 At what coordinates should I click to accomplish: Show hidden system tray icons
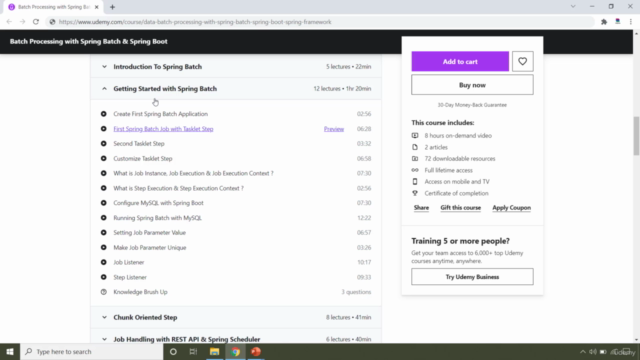pyautogui.click(x=582, y=351)
